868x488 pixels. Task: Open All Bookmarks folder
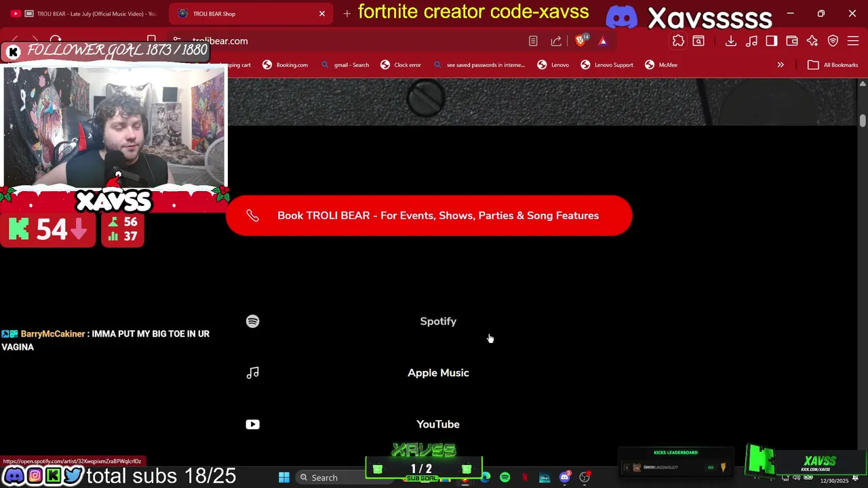point(833,65)
